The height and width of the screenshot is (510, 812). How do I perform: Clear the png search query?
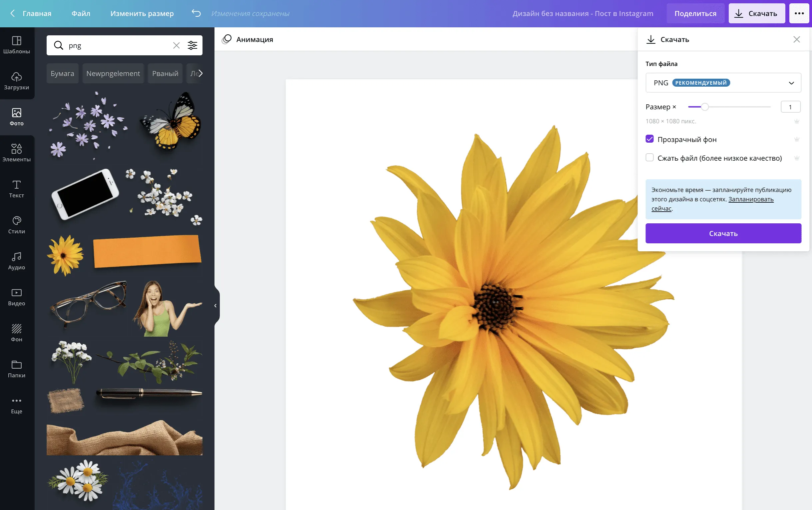click(x=176, y=45)
